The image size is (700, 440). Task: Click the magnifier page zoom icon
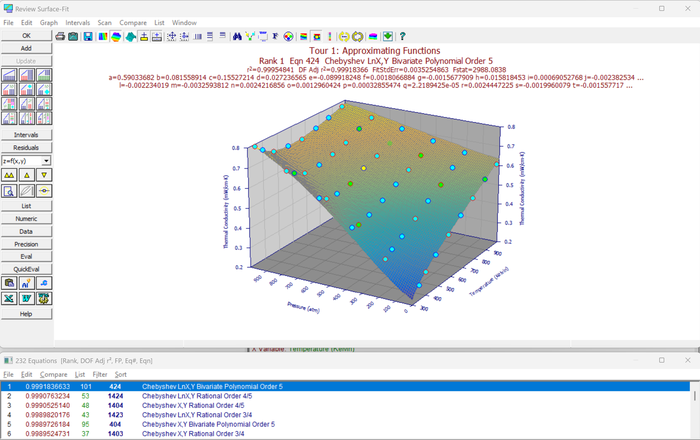(9, 191)
